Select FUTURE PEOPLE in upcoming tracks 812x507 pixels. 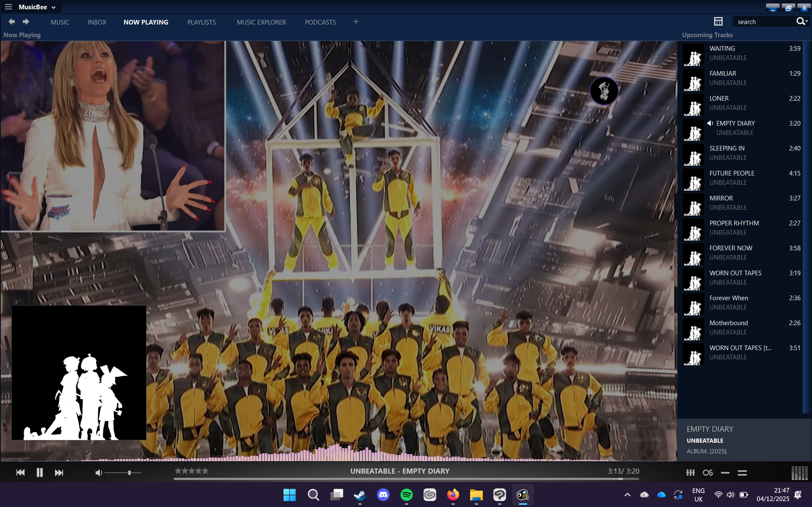pos(732,173)
